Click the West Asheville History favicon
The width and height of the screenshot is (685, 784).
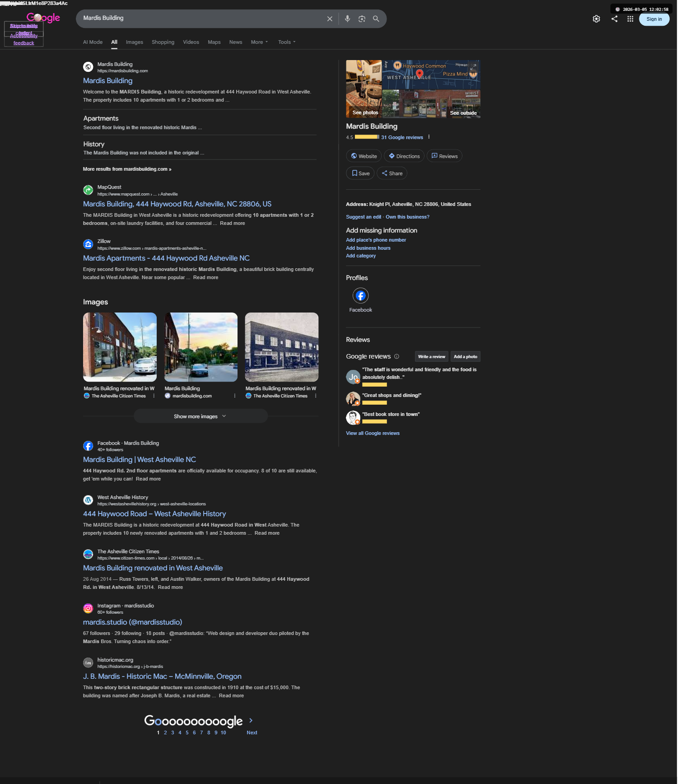88,500
